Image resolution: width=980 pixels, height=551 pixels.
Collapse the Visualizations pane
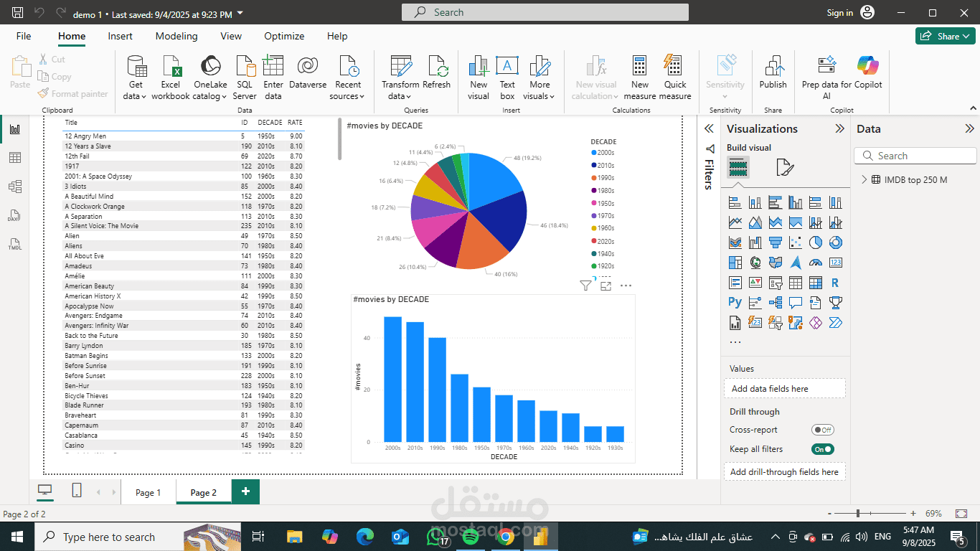(x=839, y=129)
